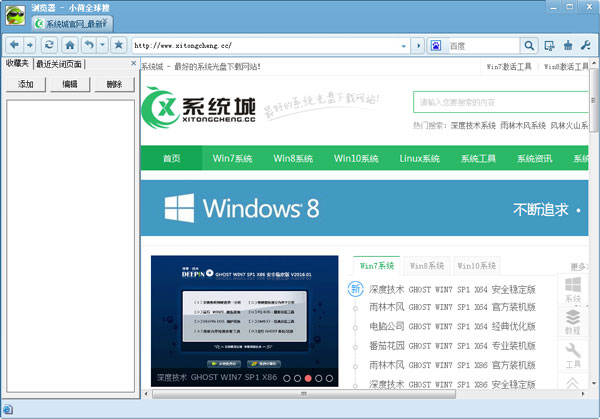Open the wrench settings tool icon
The image size is (600, 419).
pyautogui.click(x=585, y=46)
